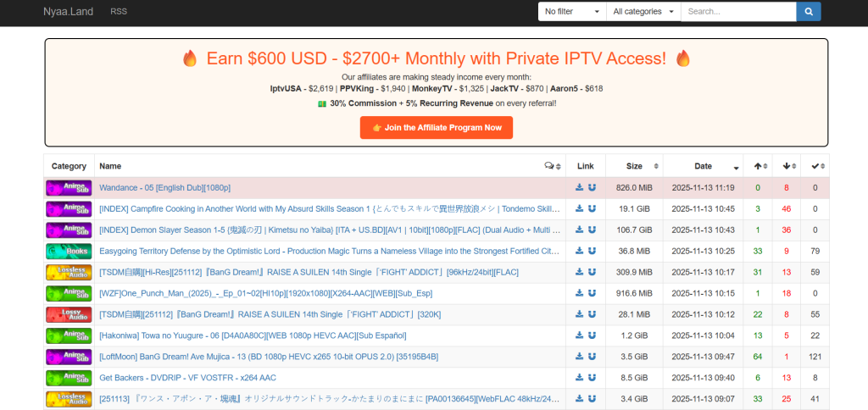Sort by comments icon in Name header

[x=552, y=166]
